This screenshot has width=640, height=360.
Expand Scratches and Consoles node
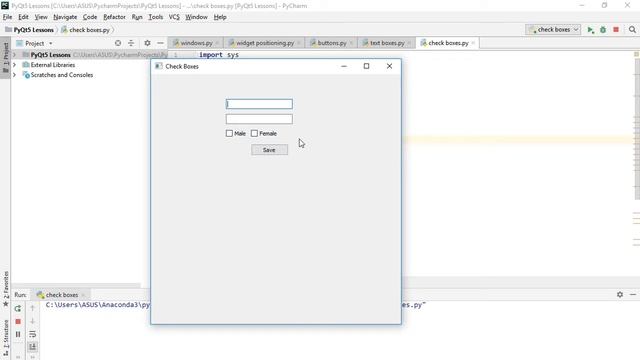tap(14, 75)
